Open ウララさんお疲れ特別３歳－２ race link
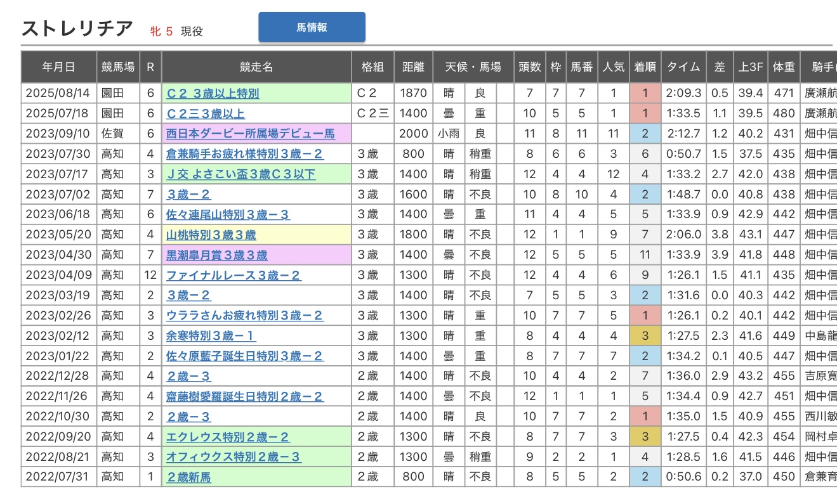Viewport: 837px width, 504px height. pyautogui.click(x=244, y=316)
